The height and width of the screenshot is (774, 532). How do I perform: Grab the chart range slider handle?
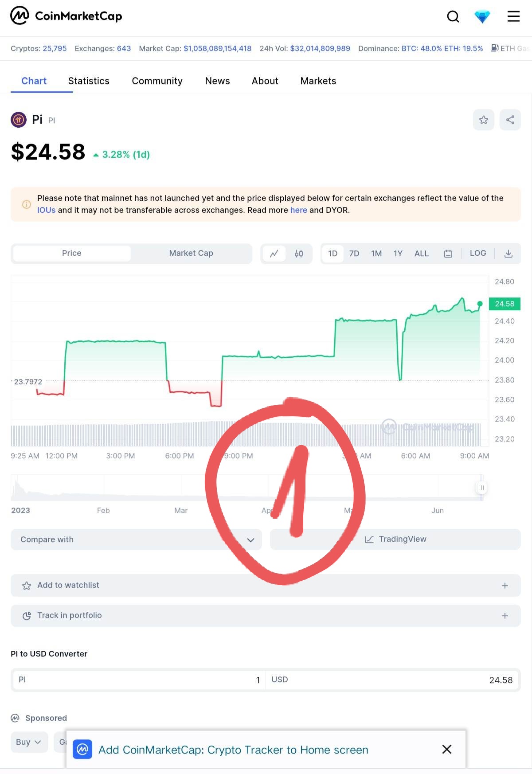pos(482,488)
